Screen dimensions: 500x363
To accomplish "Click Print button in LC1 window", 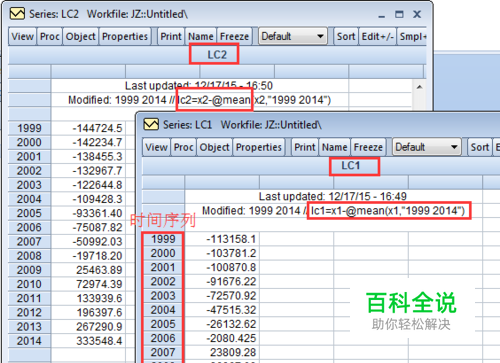I will (305, 147).
